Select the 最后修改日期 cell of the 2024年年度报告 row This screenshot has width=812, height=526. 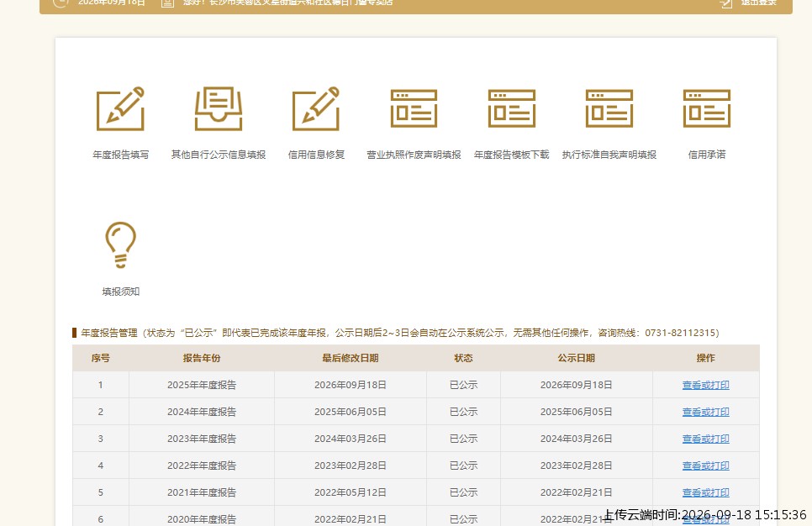350,412
